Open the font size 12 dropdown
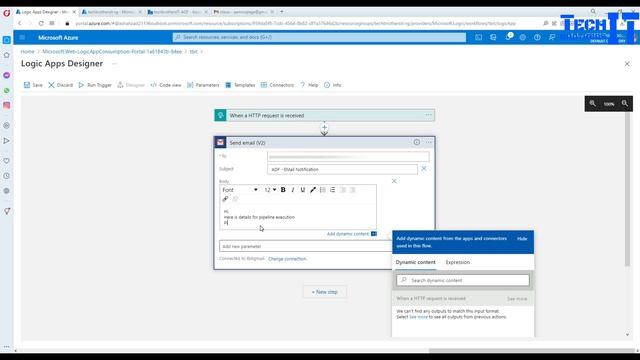The image size is (640, 360). click(x=270, y=190)
